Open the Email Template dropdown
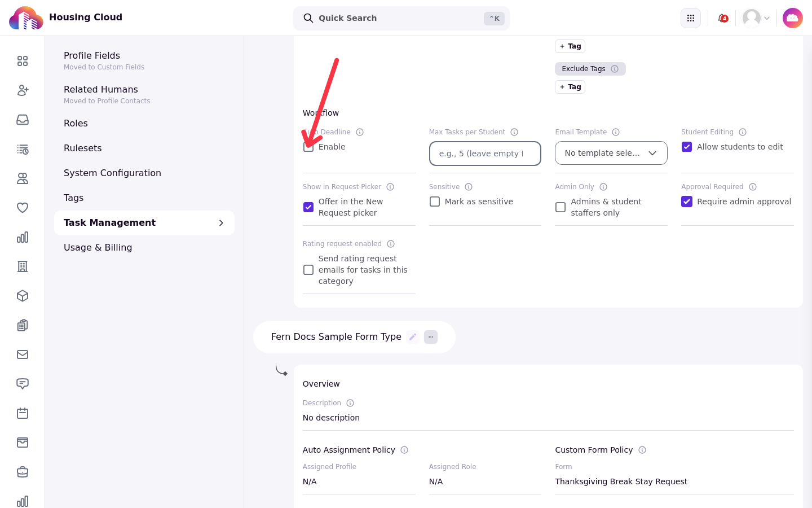 click(x=611, y=153)
